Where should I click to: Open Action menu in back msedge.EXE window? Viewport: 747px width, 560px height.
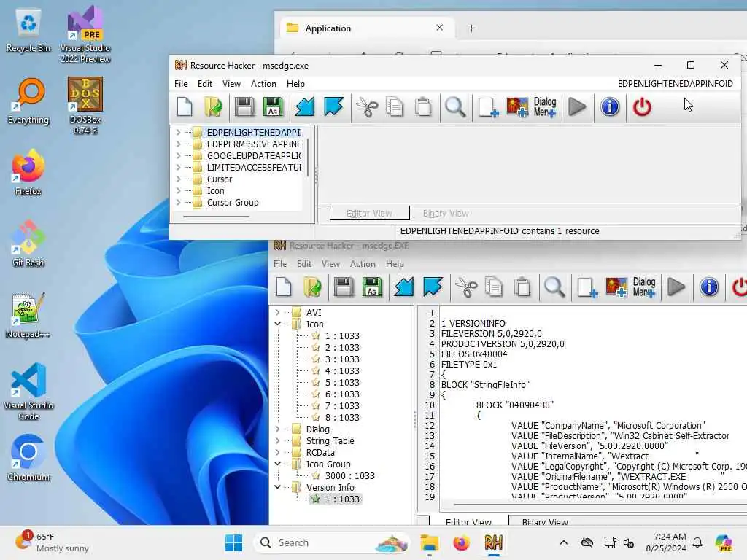tap(363, 264)
